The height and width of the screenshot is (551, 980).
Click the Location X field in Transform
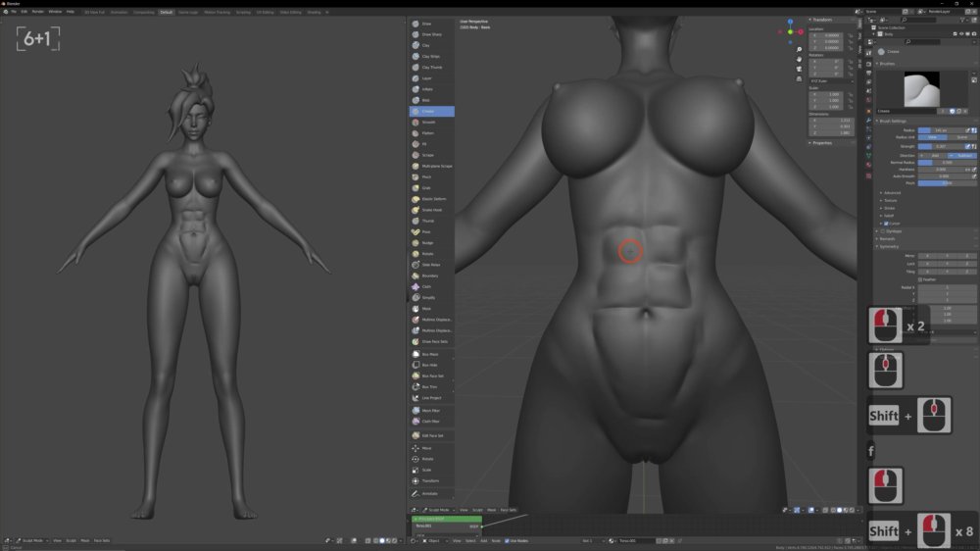[x=826, y=35]
